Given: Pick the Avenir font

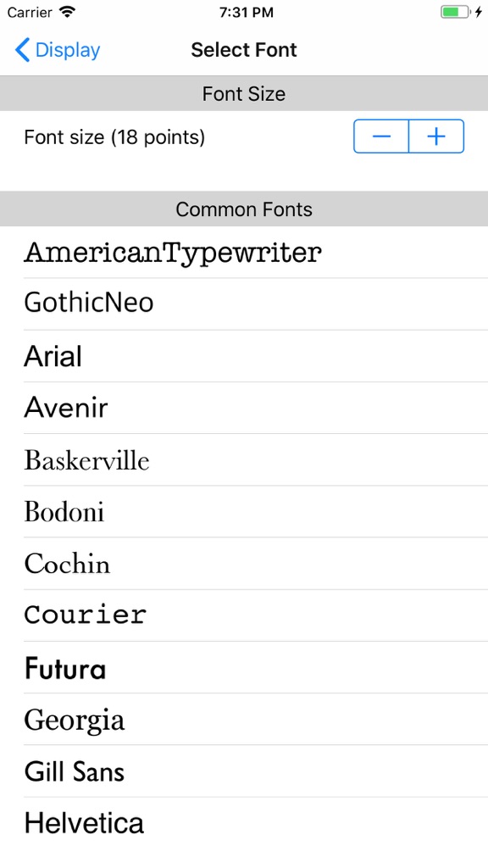Looking at the screenshot, I should pyautogui.click(x=244, y=408).
